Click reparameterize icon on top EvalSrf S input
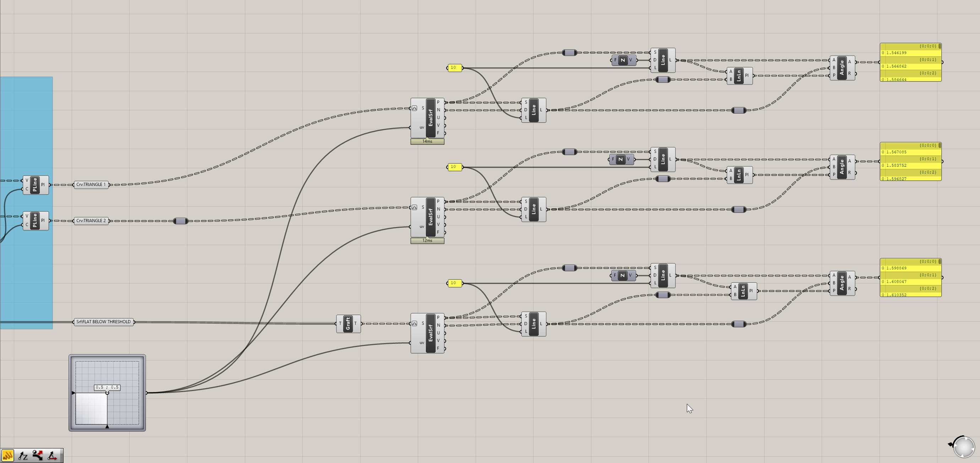Viewport: 980px width, 463px height. [414, 108]
